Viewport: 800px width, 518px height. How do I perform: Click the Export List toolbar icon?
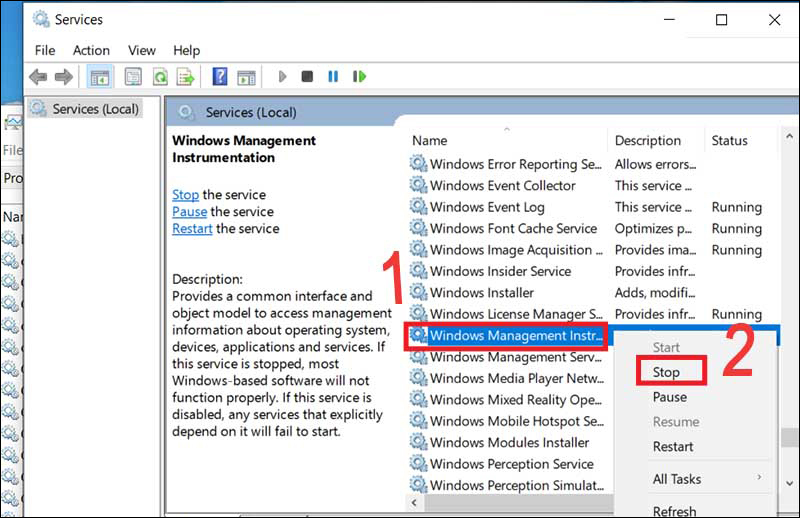pos(186,77)
